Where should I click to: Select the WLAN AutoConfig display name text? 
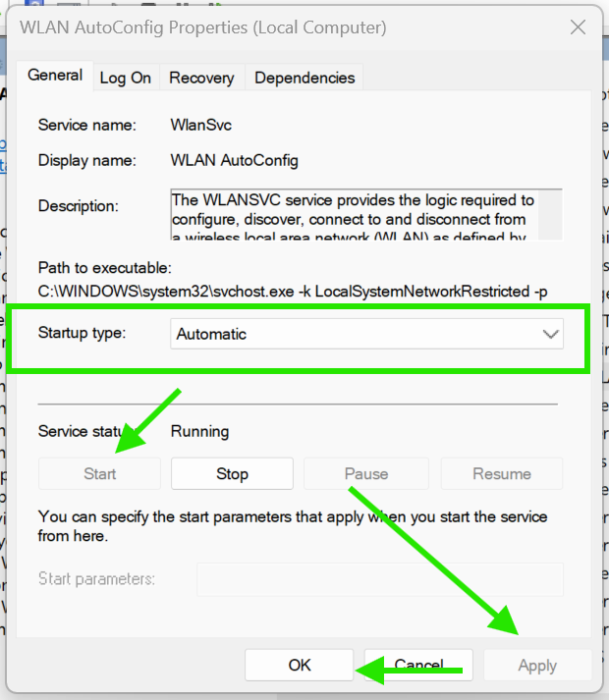tap(234, 160)
